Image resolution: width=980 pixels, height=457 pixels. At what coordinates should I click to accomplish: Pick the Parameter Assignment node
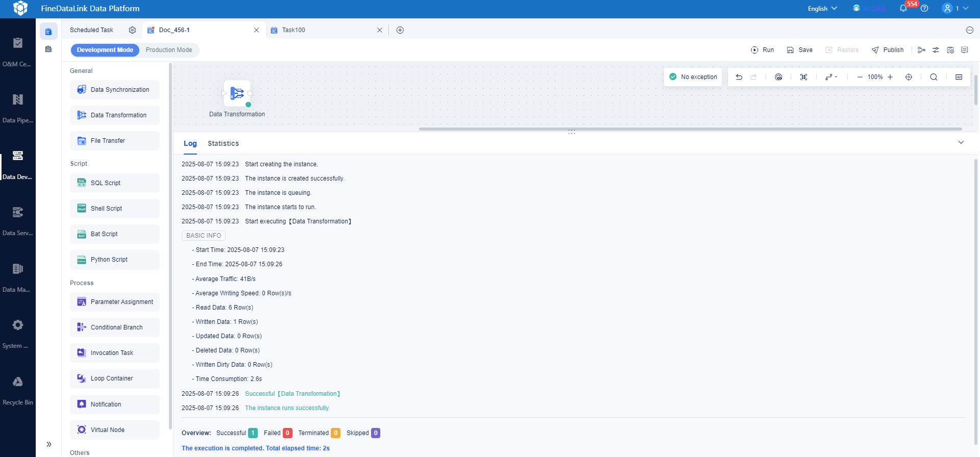(115, 302)
